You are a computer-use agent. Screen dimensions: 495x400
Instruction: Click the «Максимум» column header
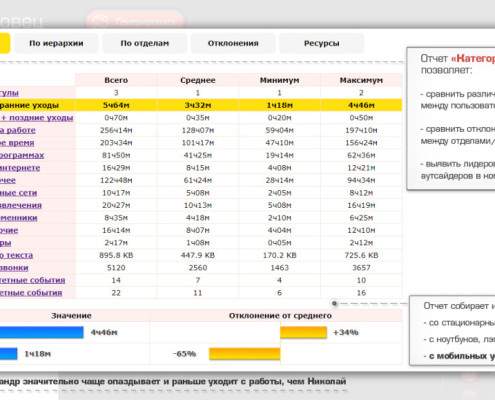(x=361, y=80)
